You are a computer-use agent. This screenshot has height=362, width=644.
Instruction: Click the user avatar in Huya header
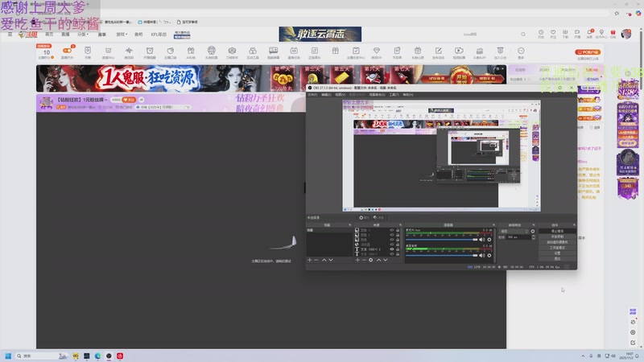pos(626,34)
